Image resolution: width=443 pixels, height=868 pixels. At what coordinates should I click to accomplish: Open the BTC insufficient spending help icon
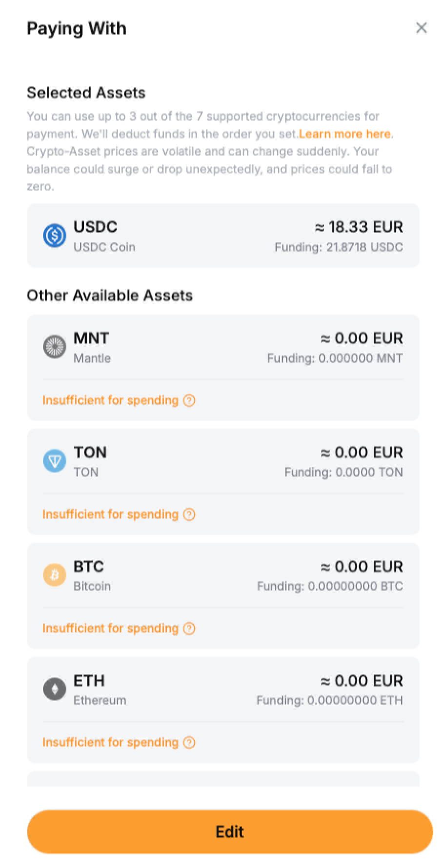click(x=189, y=629)
